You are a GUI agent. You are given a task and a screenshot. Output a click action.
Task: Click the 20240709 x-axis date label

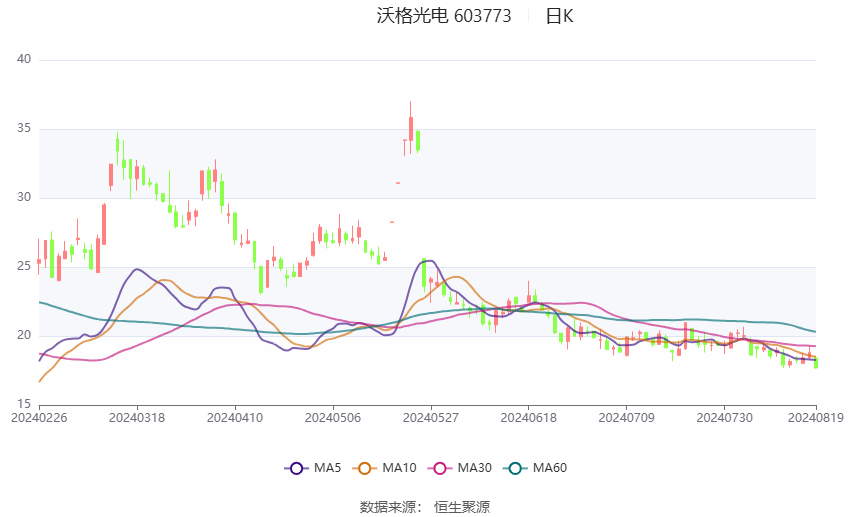[x=627, y=418]
